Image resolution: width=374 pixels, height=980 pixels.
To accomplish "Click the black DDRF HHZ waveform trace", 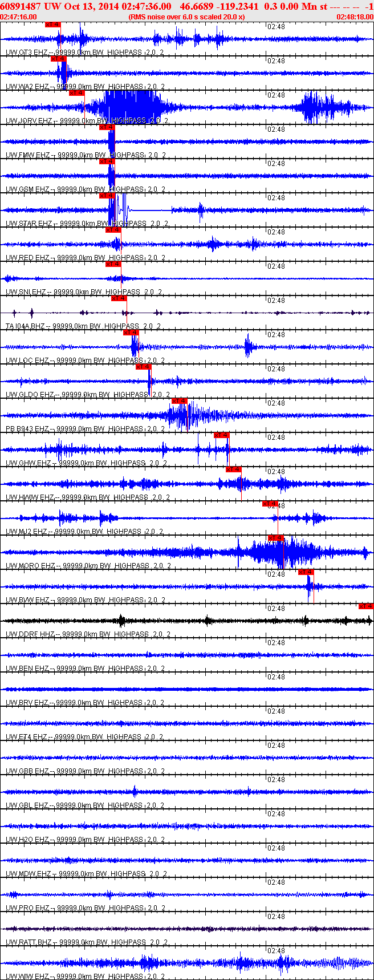I will pos(187,621).
